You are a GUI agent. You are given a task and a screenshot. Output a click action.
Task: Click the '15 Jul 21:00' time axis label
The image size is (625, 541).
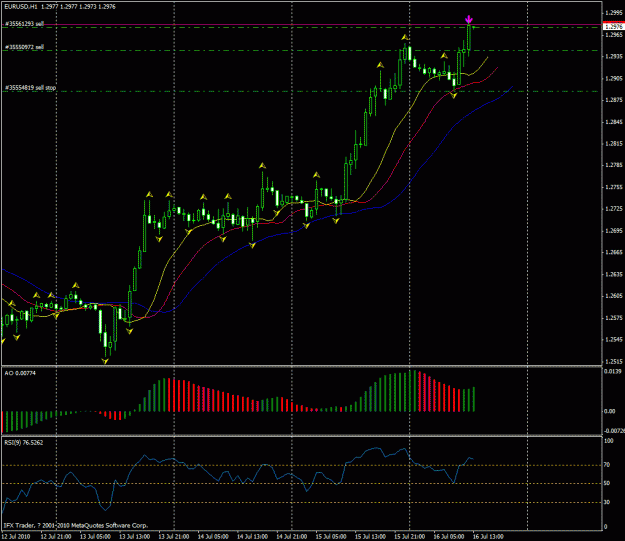tap(410, 537)
